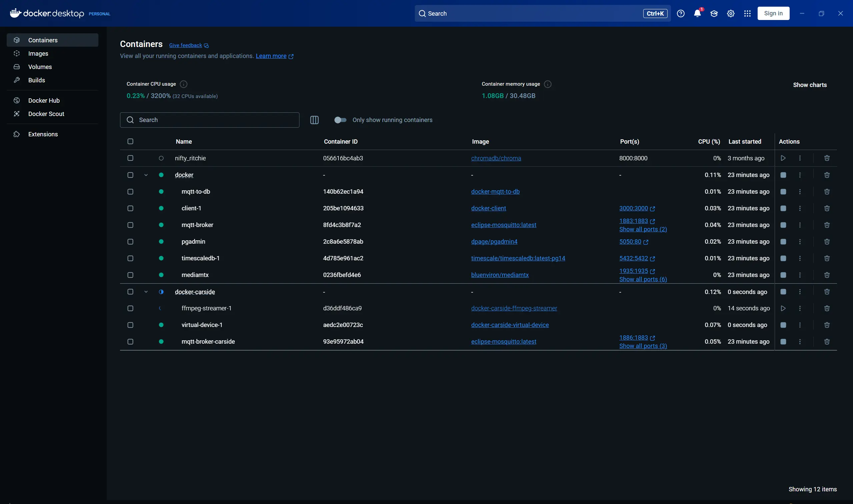Start the ffmpeg-streamer-1 container
This screenshot has height=504, width=853.
(783, 308)
